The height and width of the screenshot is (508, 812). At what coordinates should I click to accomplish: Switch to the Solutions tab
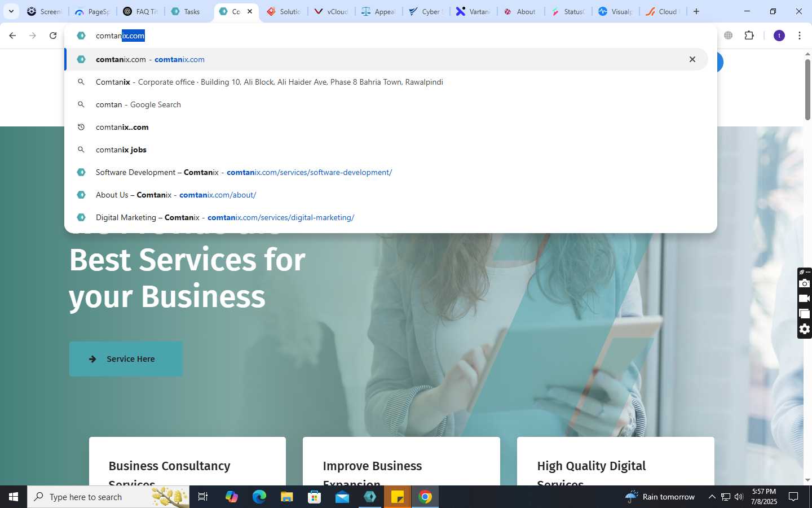(x=285, y=11)
